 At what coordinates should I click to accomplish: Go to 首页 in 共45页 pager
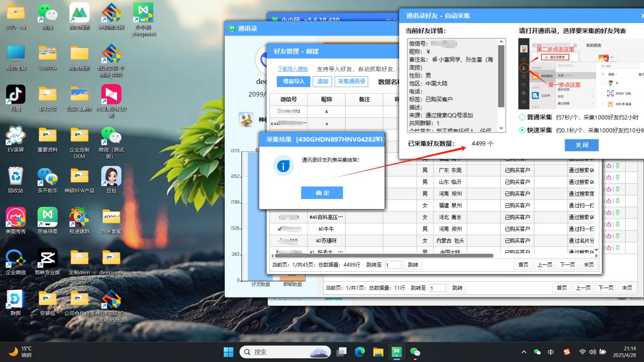523,265
